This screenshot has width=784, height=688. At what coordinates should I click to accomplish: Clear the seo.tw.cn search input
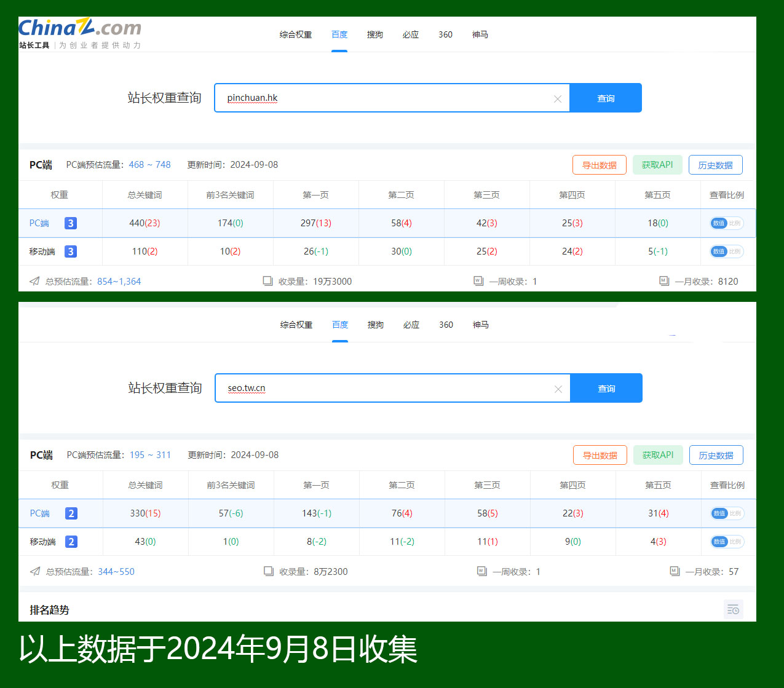tap(558, 389)
